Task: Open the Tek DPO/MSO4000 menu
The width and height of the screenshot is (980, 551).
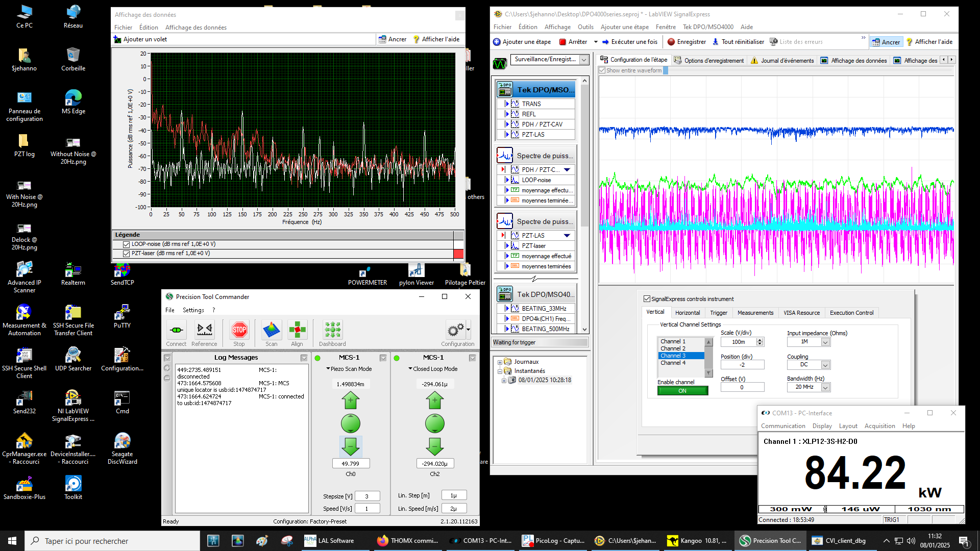Action: [708, 27]
